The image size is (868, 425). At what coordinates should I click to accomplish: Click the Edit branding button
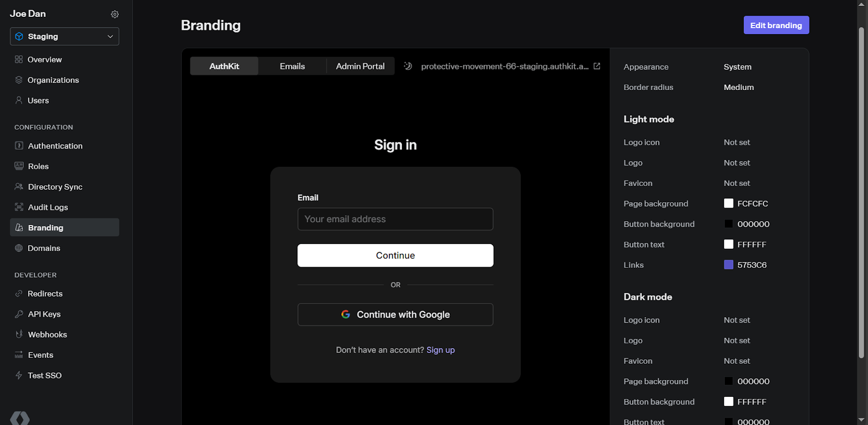pyautogui.click(x=776, y=25)
